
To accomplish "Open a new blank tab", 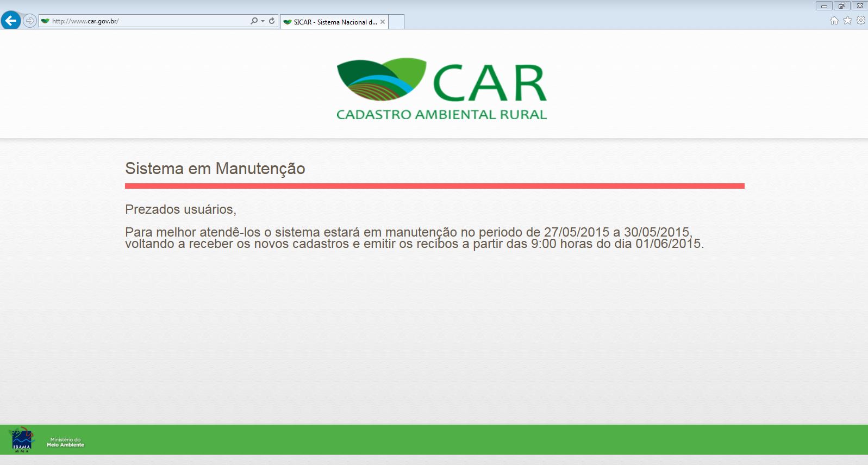I will [x=396, y=22].
